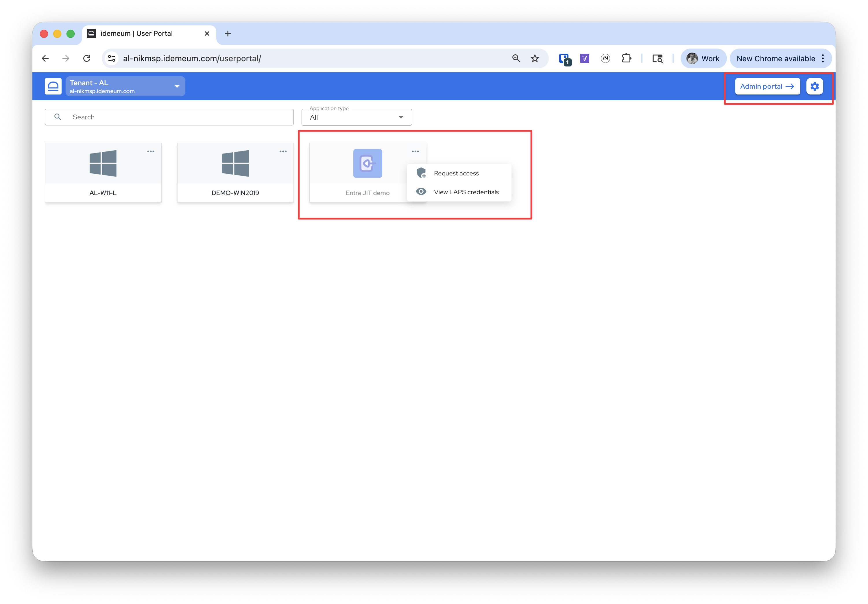Viewport: 868px width, 604px height.
Task: Open Chrome three-dot update menu
Action: point(823,59)
